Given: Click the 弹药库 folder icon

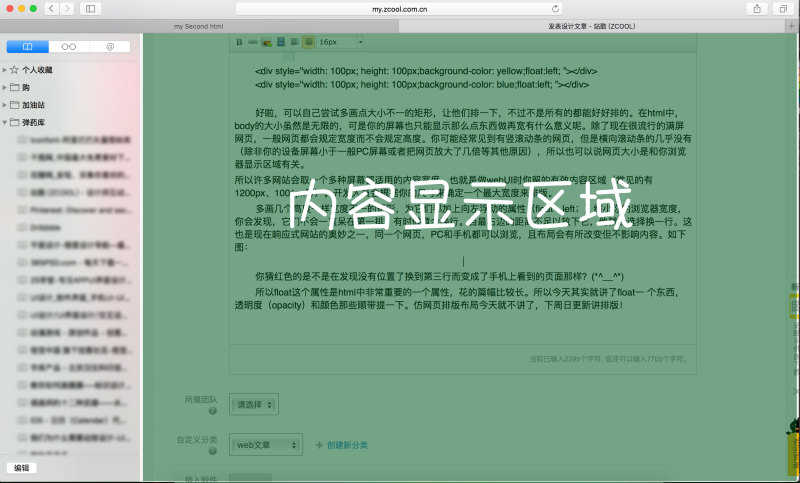Looking at the screenshot, I should [15, 122].
